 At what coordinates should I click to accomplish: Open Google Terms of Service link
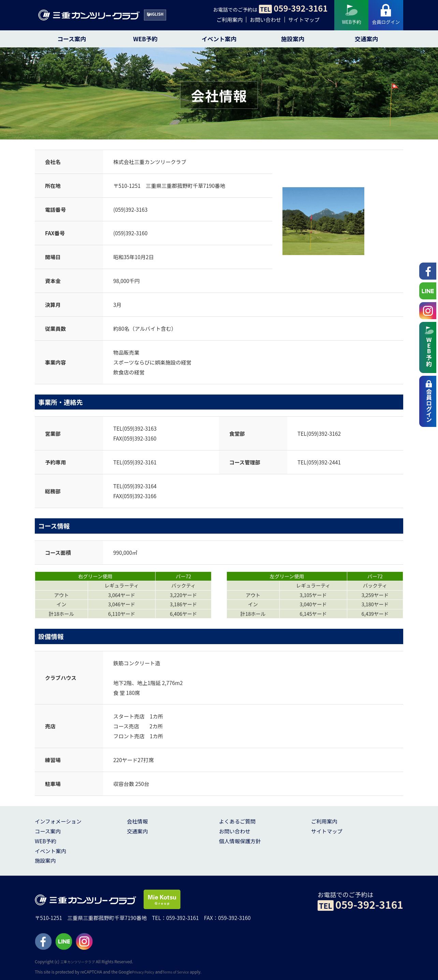click(x=175, y=972)
